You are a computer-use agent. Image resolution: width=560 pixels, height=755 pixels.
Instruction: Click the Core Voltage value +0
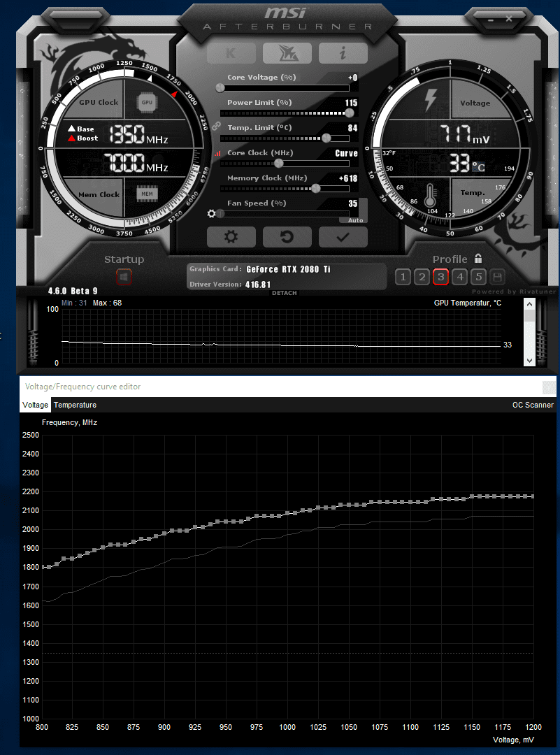[x=352, y=78]
